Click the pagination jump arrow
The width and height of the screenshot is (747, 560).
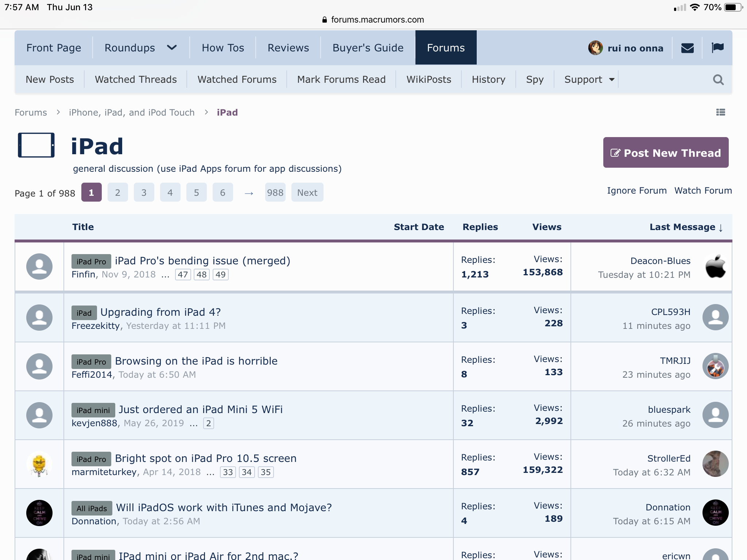point(249,193)
